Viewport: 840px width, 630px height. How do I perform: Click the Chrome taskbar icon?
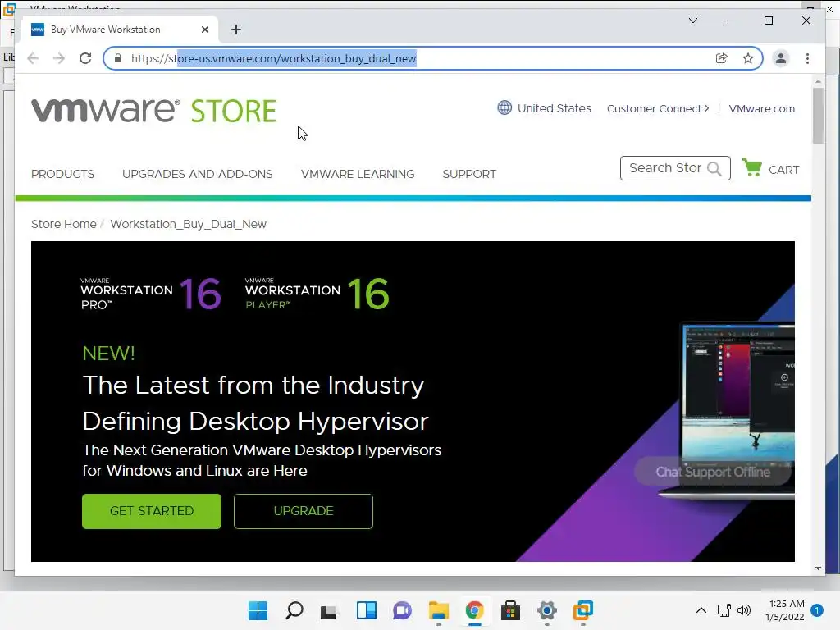[475, 610]
